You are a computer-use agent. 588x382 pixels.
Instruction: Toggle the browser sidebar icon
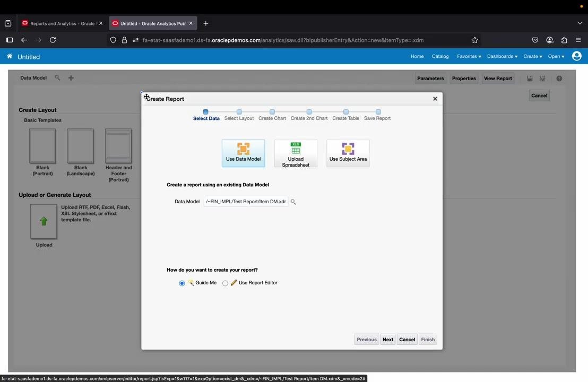coord(10,40)
